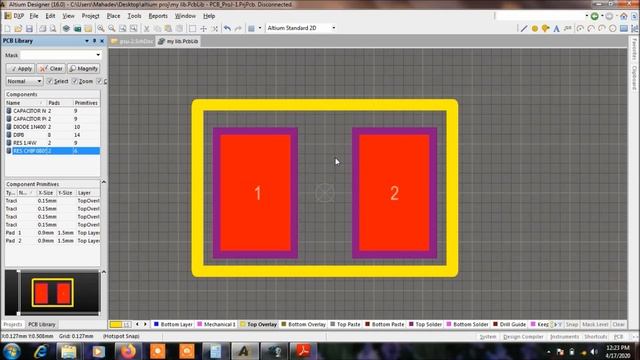Click the cut scissors icon
This screenshot has height=360, width=640.
(146, 29)
